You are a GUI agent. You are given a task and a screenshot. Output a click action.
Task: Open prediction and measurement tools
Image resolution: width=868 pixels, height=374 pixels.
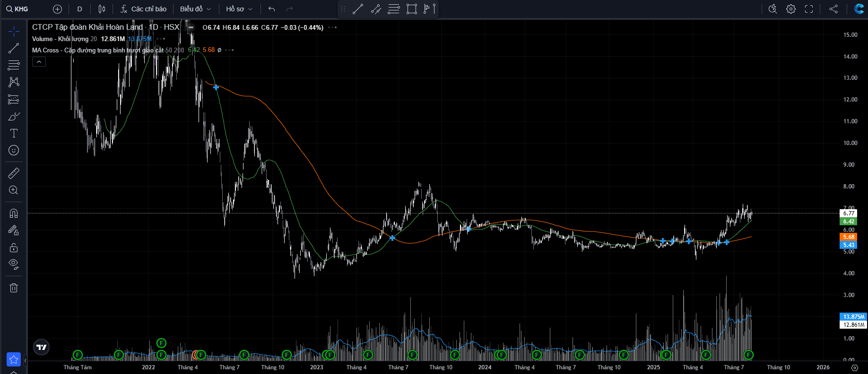14,99
